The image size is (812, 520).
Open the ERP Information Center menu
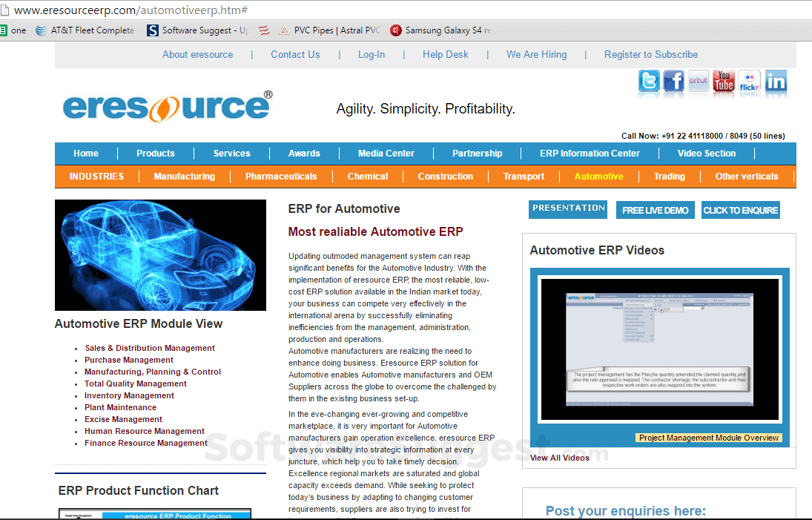pyautogui.click(x=590, y=153)
